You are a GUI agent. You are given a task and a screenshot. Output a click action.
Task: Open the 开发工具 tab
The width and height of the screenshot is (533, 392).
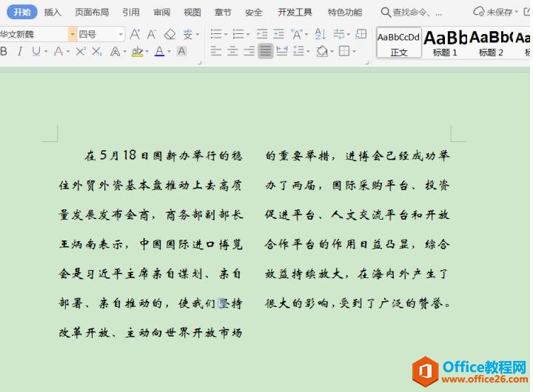(x=295, y=13)
